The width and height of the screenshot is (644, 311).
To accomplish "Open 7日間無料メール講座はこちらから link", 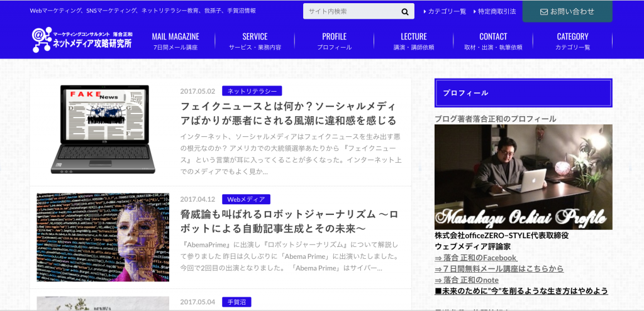I will pos(499,269).
